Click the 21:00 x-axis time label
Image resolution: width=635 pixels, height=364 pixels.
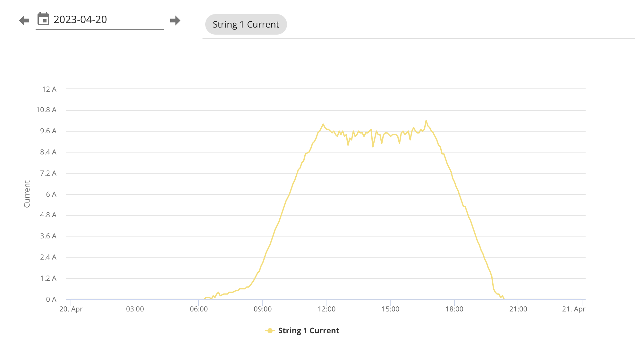tap(518, 309)
